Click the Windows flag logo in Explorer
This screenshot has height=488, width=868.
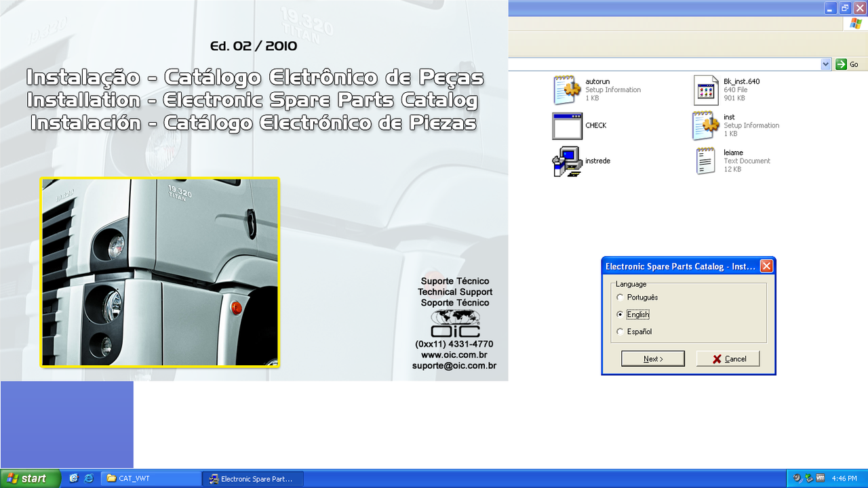point(856,23)
